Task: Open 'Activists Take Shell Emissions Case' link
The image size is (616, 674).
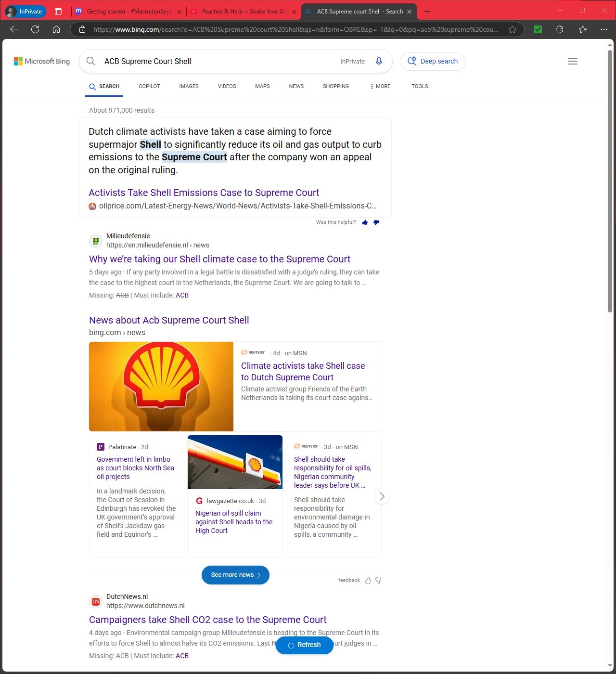Action: (x=204, y=193)
